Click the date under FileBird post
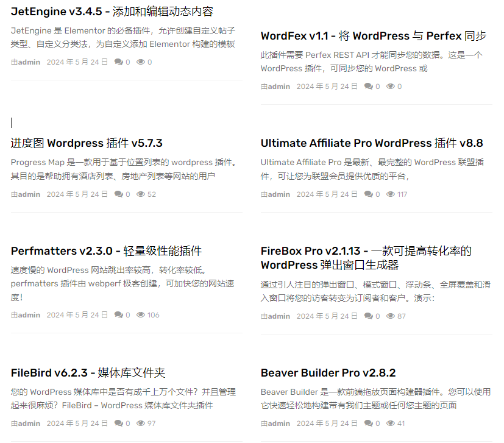 coord(77,424)
